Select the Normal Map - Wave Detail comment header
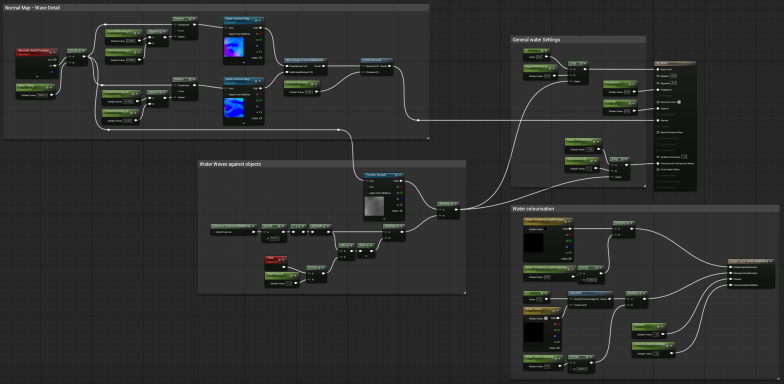The width and height of the screenshot is (784, 384). click(216, 8)
